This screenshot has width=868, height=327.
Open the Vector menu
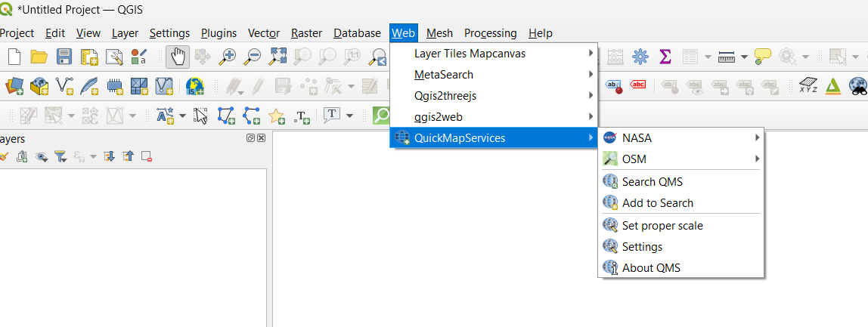[x=263, y=33]
